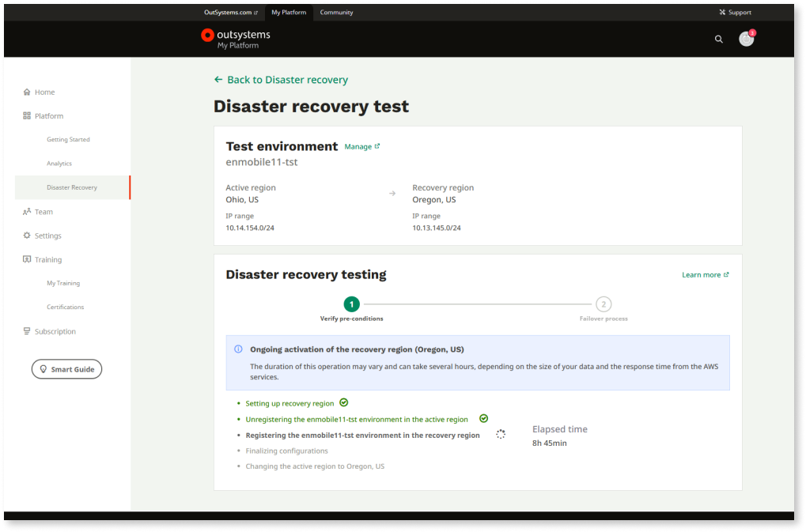Click the Home house icon in sidebar
Viewport: 806px width, 532px height.
coord(27,92)
